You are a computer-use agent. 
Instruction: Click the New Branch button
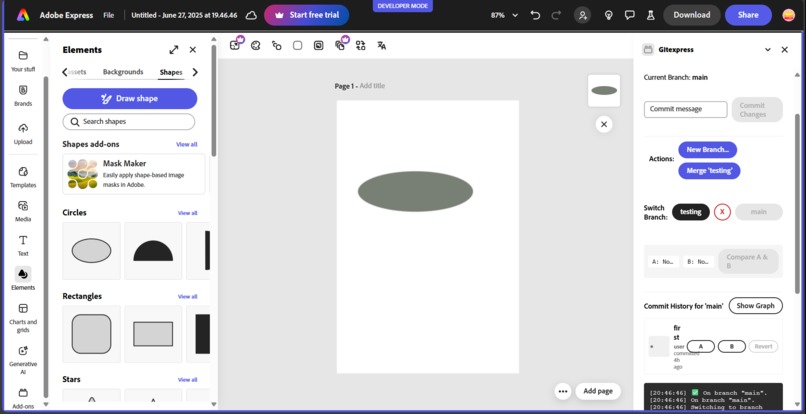pyautogui.click(x=708, y=150)
